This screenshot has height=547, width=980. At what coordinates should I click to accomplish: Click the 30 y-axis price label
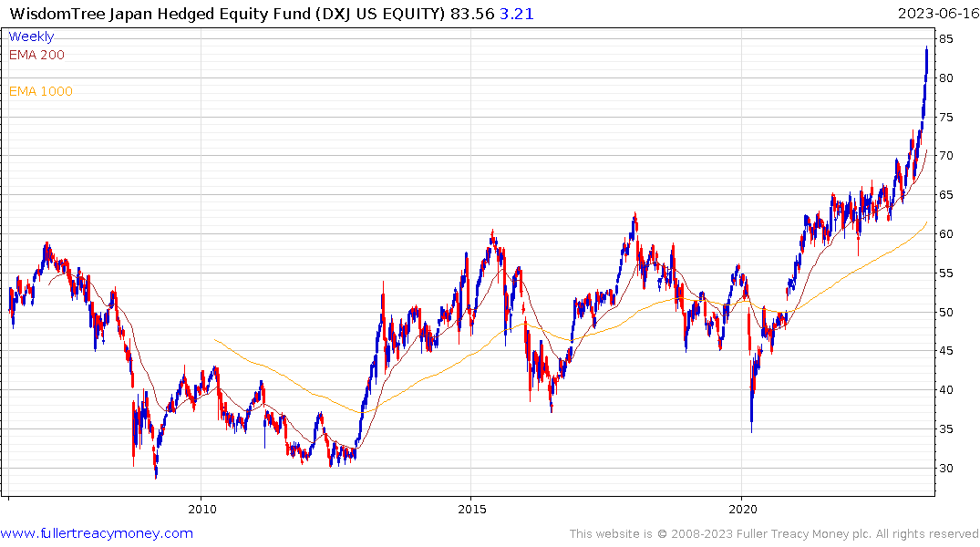click(946, 469)
